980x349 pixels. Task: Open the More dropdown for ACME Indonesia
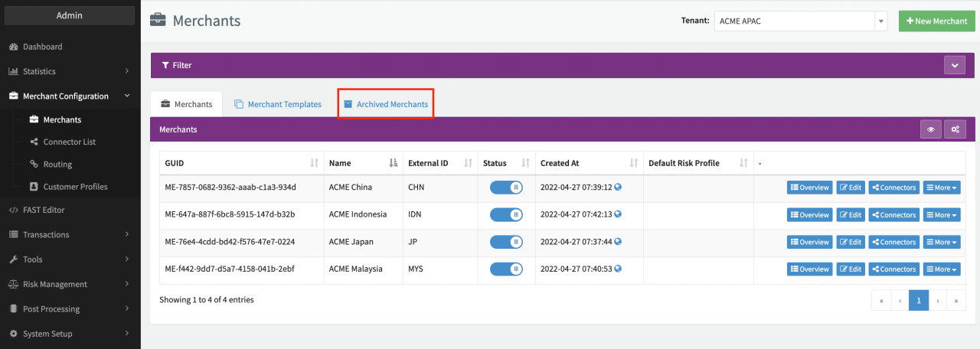click(941, 215)
